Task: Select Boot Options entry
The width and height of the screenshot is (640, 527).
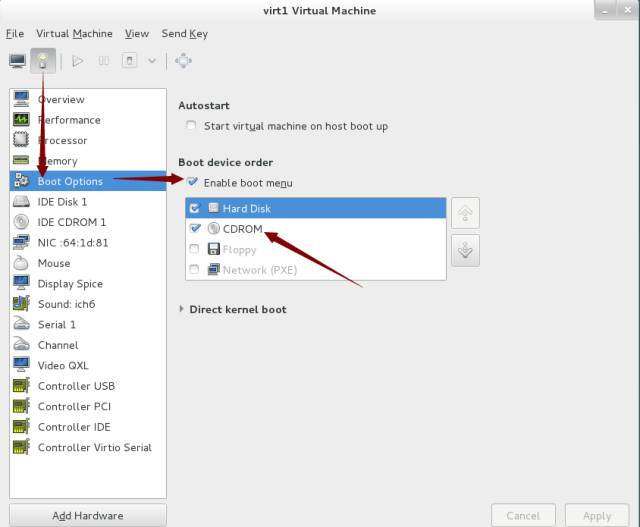Action: click(88, 181)
